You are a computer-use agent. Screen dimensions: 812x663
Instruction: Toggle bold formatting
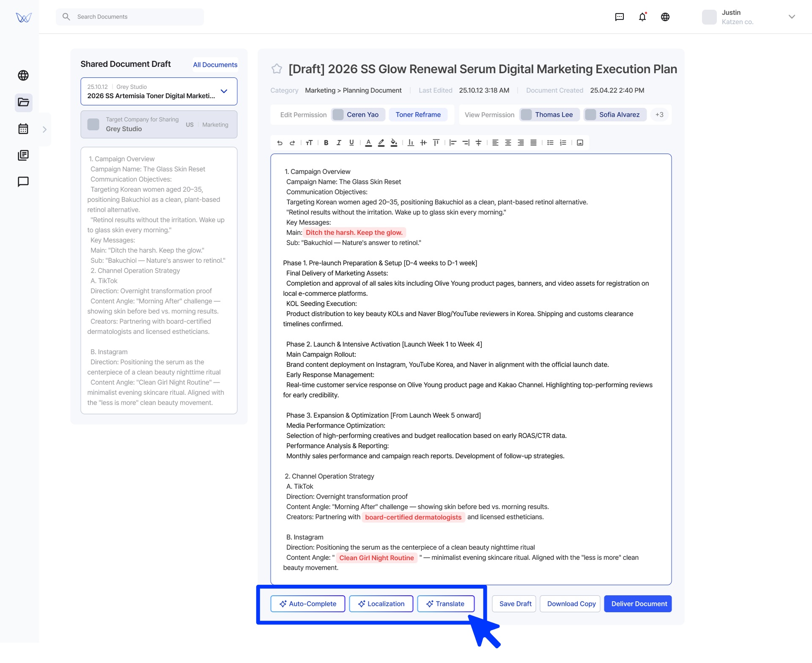tap(326, 143)
